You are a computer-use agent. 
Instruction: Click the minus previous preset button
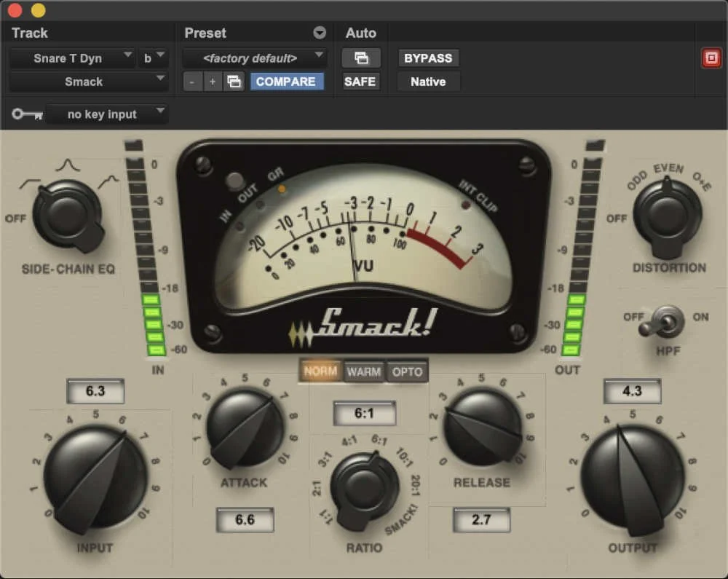coord(192,82)
